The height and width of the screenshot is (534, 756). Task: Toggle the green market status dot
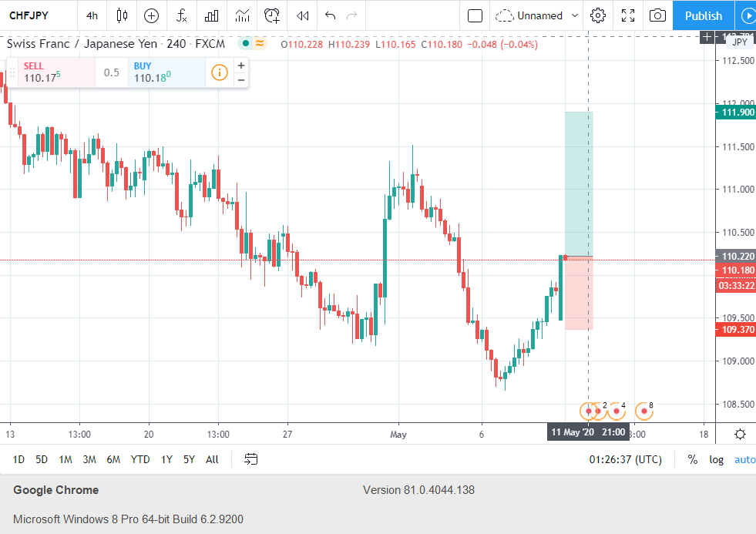point(245,43)
